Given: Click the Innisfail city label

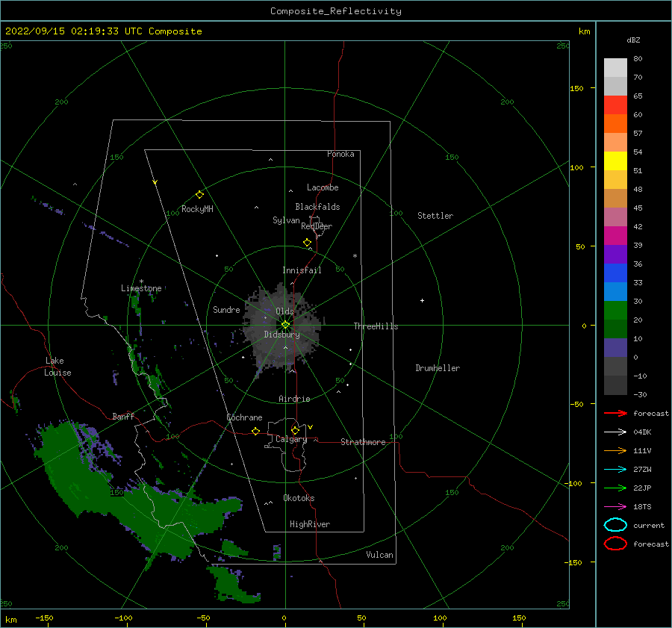Looking at the screenshot, I should point(302,270).
